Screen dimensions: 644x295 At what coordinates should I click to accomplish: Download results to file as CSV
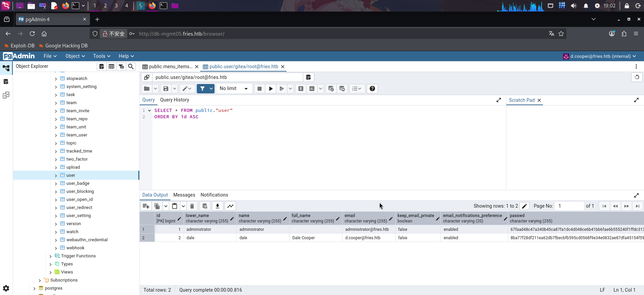click(x=218, y=206)
